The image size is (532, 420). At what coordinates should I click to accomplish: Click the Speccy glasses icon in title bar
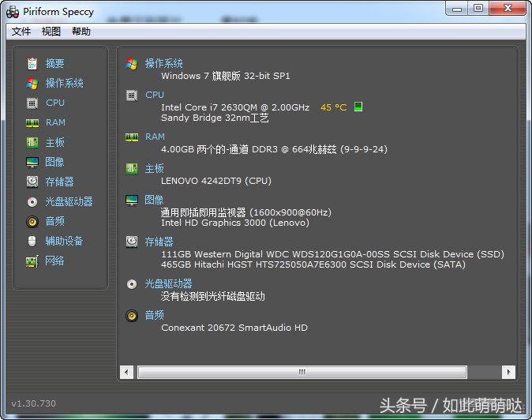(x=12, y=12)
